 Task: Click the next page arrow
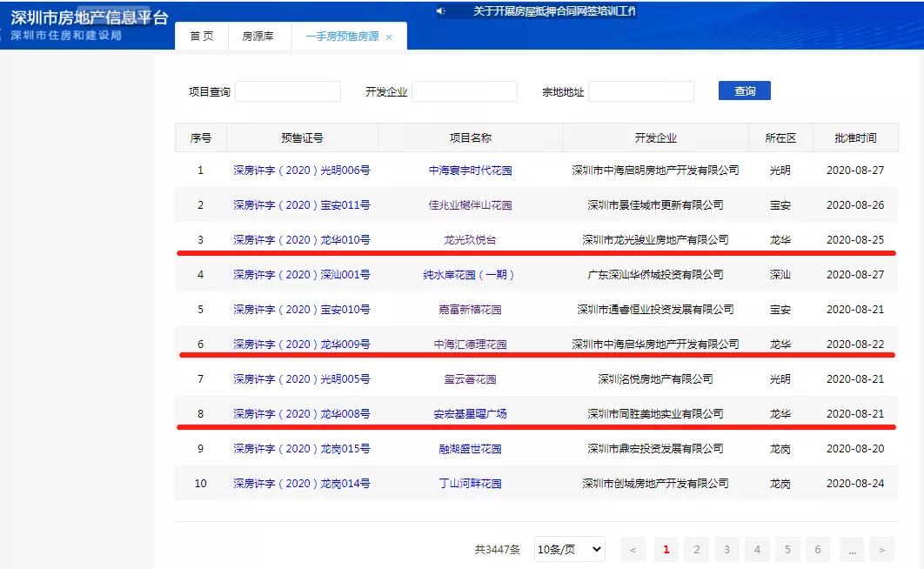(x=881, y=549)
